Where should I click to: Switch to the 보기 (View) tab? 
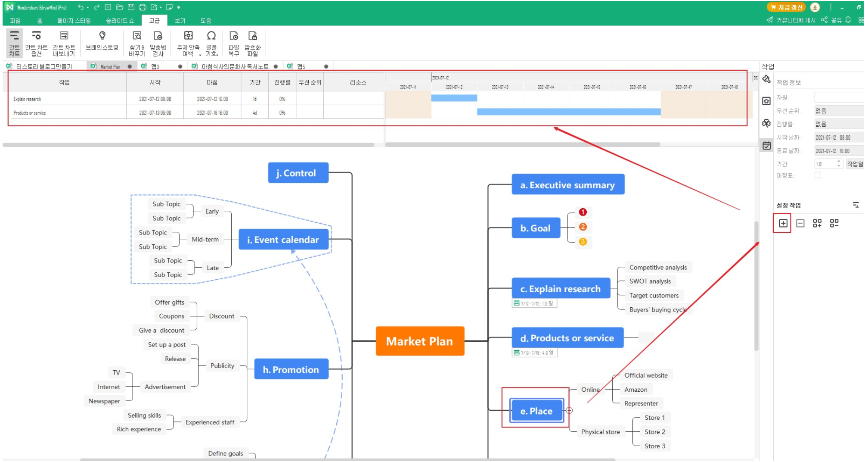[180, 20]
